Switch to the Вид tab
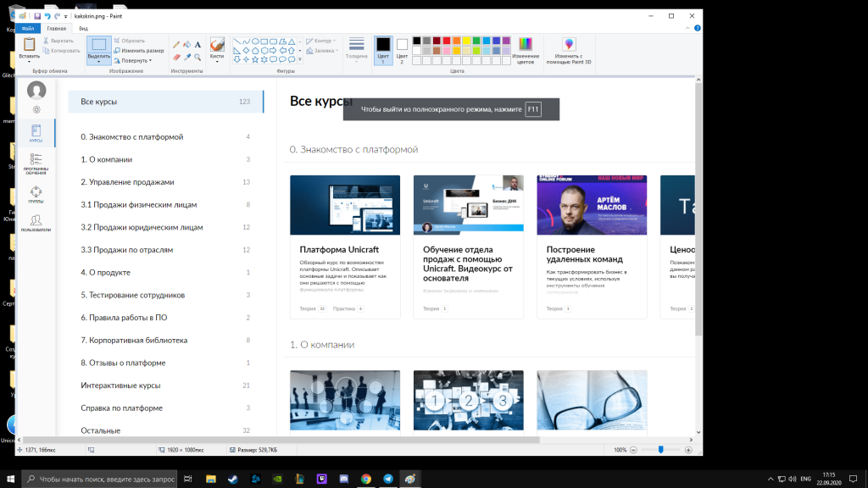 click(x=83, y=28)
